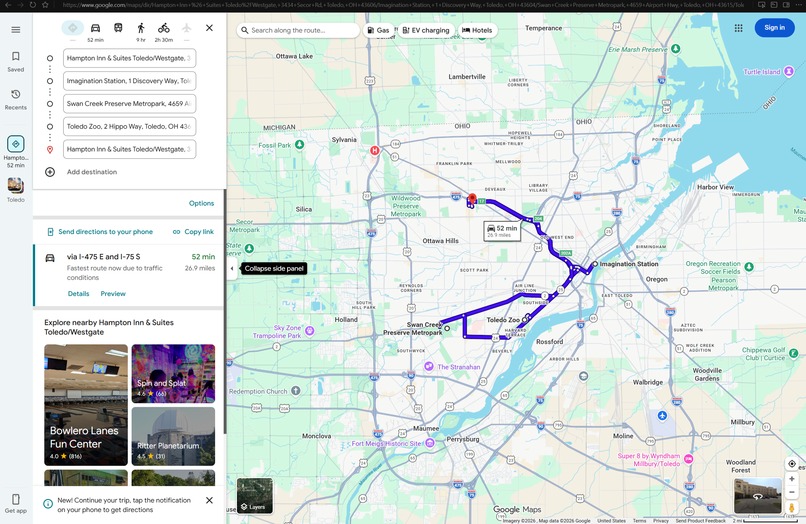
Task: Click the Sign in button
Action: click(x=774, y=28)
